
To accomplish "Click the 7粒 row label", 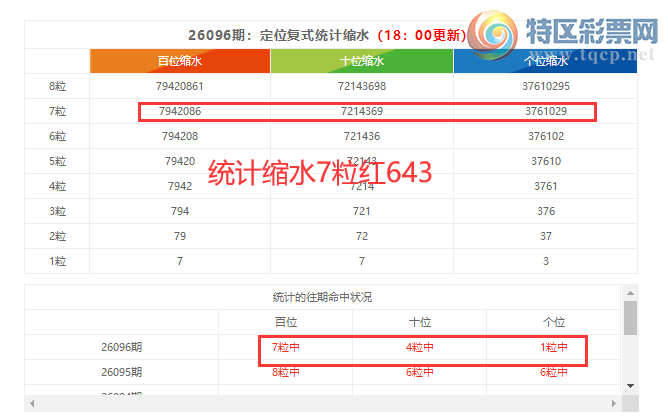I will (x=57, y=111).
